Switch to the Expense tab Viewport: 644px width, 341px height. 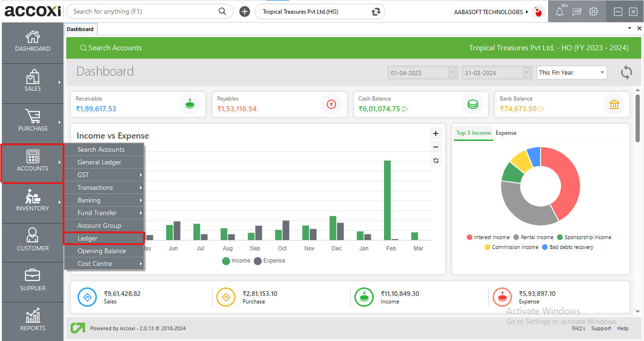pos(506,133)
